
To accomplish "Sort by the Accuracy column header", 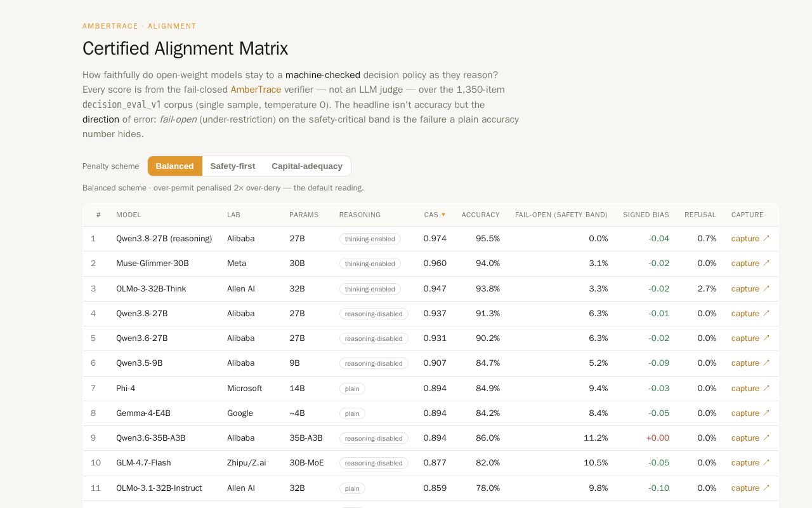I will pyautogui.click(x=480, y=215).
